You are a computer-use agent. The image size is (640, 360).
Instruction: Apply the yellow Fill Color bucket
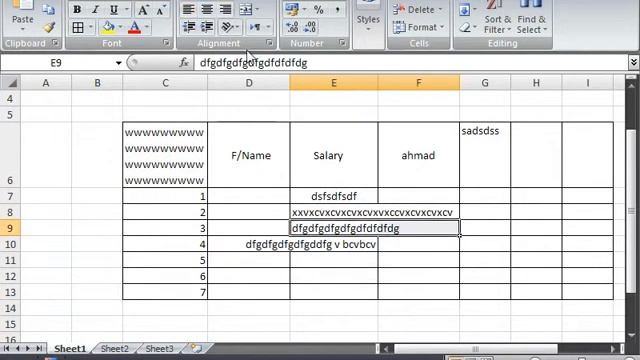coord(108,27)
